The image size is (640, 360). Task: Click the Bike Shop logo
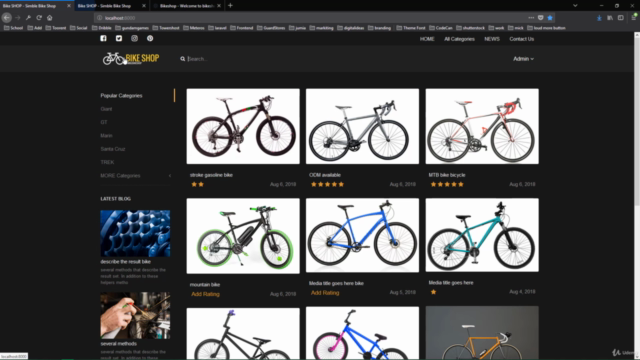tap(131, 58)
